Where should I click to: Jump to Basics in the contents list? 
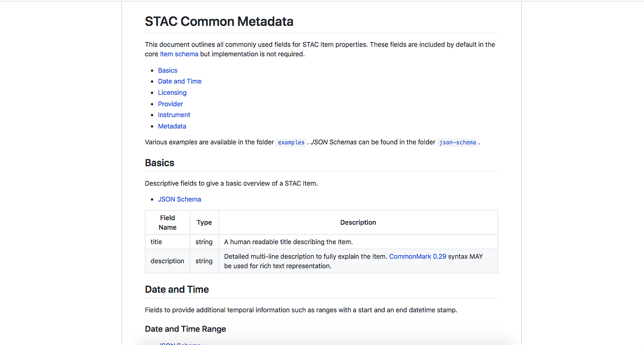click(x=167, y=70)
